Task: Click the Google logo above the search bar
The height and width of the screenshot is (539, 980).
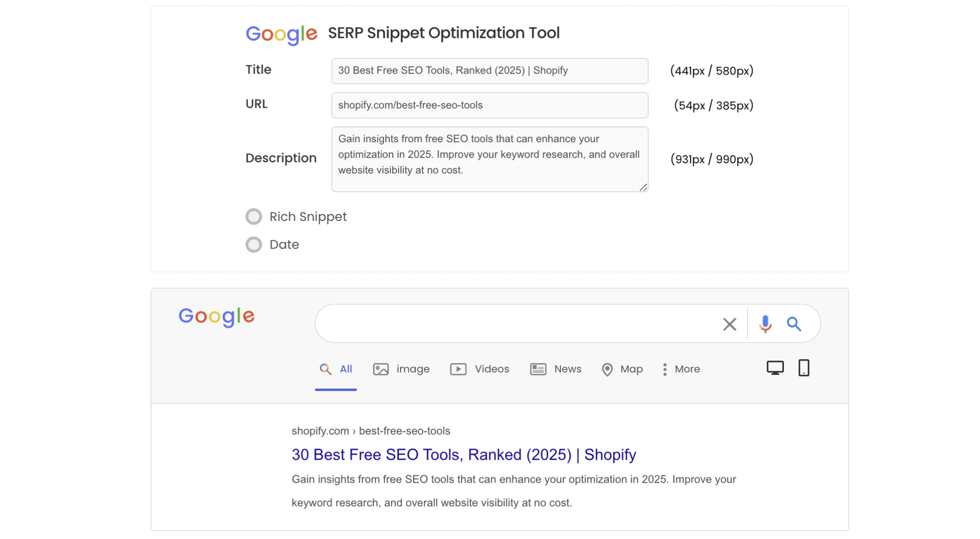Action: click(x=216, y=317)
